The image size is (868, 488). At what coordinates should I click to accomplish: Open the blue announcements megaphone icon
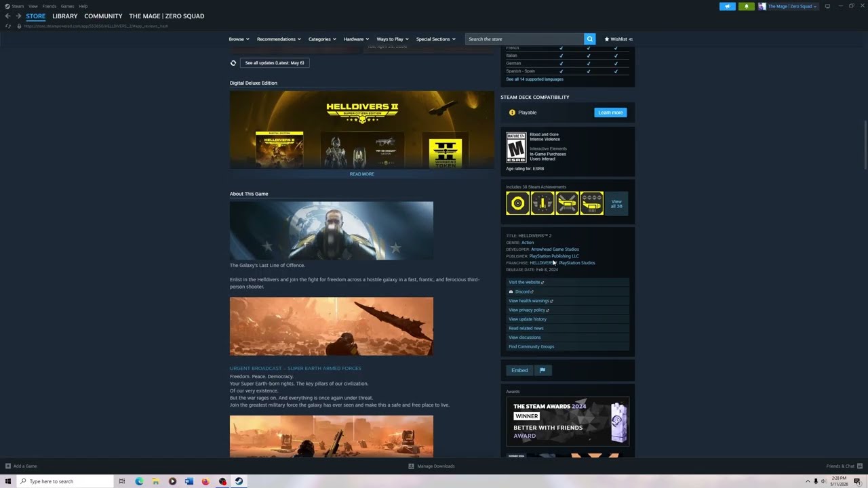click(727, 6)
